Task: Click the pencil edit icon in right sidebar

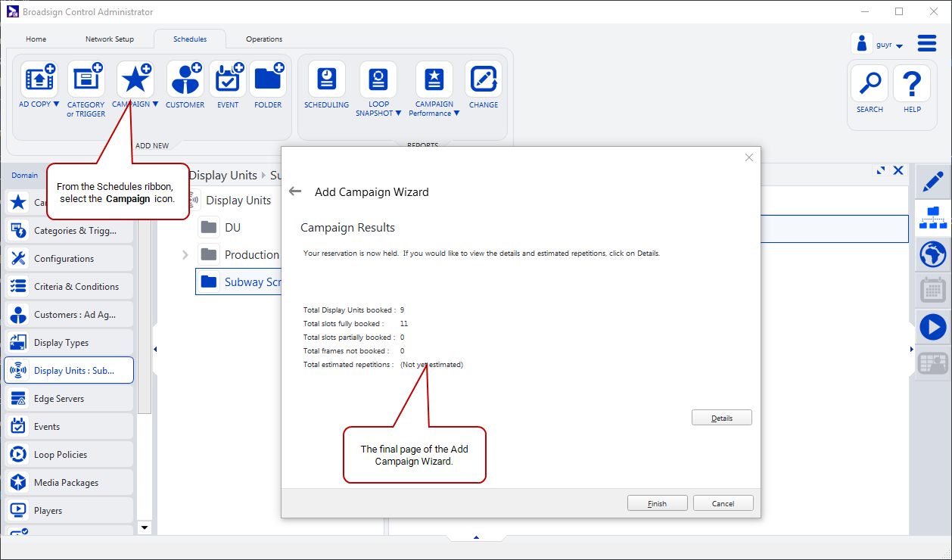Action: coord(933,182)
